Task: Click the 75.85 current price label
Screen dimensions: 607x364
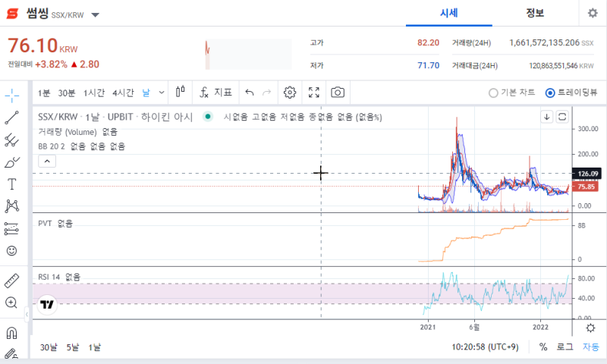Action: (586, 187)
